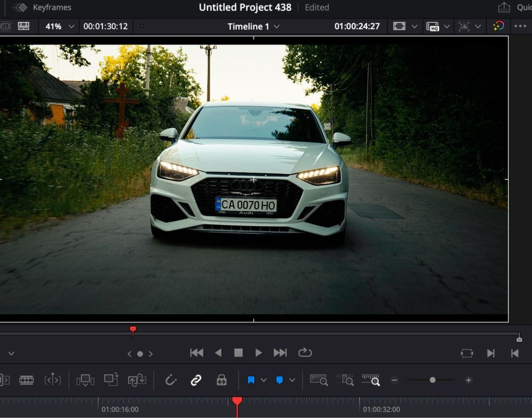Expand the chevron after the resolution icon
Viewport: 532px width, 418px height.
click(478, 27)
